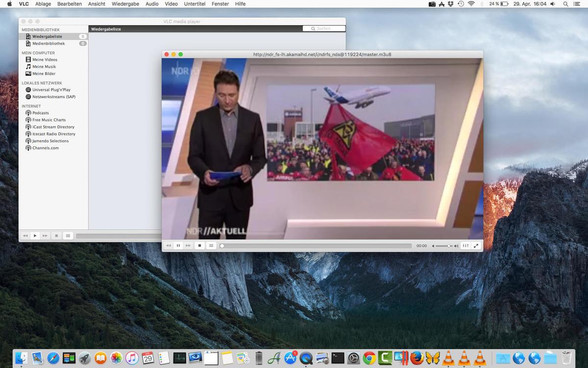Select Wiedergabeliste in sidebar

[53, 36]
